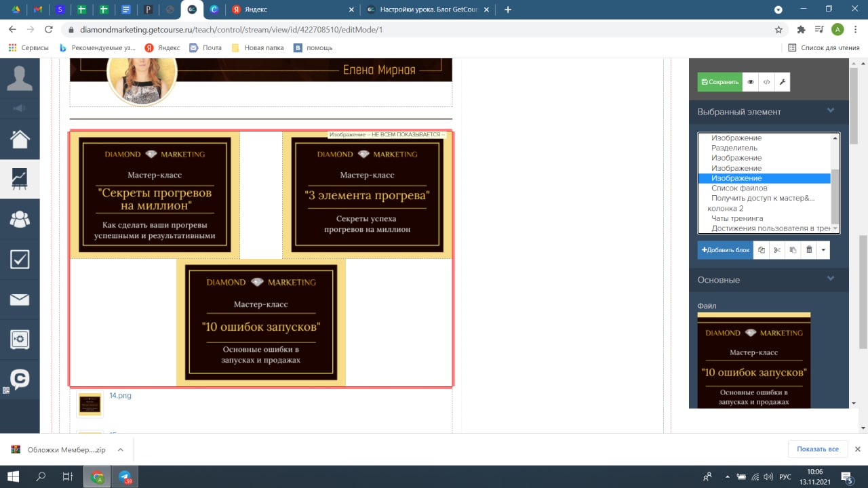Open the chat bubble C icon
Viewport: 868px width, 488px height.
point(20,379)
